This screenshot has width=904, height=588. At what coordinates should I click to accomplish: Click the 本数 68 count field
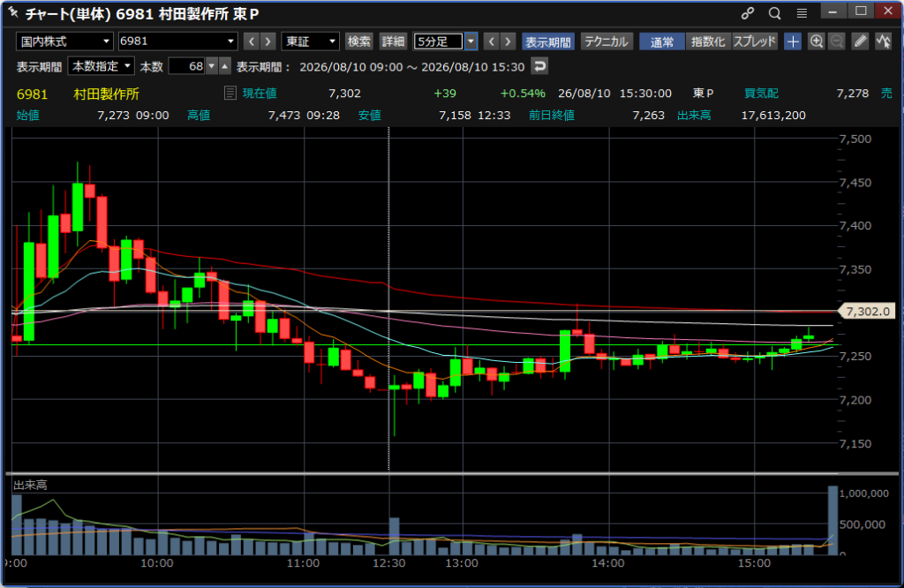[x=187, y=66]
